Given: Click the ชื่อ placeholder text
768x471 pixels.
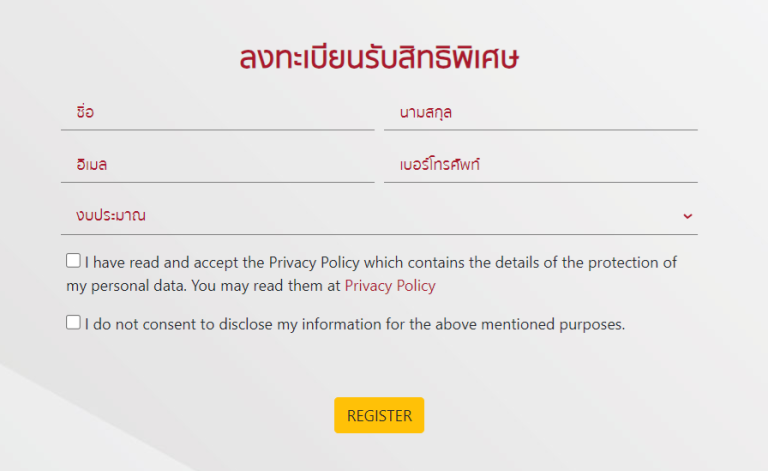Looking at the screenshot, I should pos(85,112).
